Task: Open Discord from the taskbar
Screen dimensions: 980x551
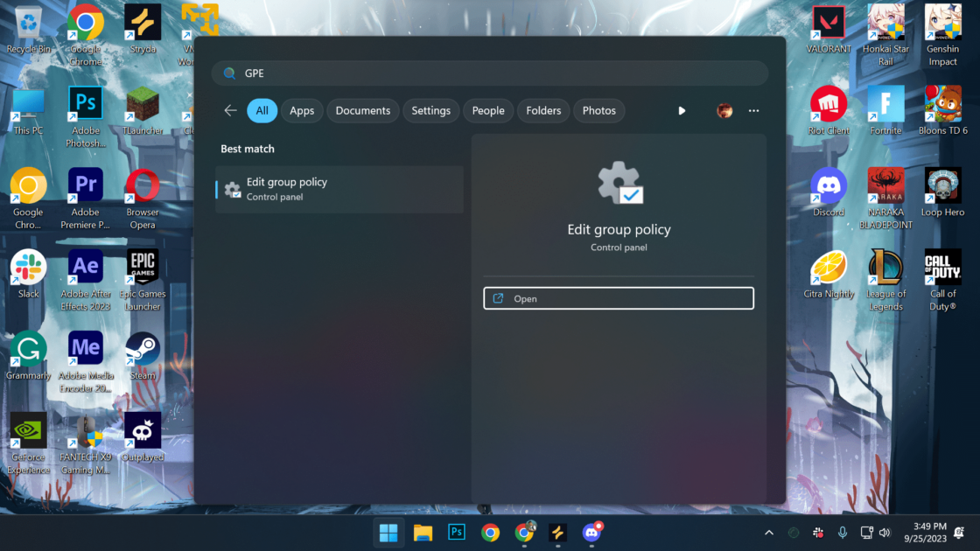Action: [x=591, y=533]
